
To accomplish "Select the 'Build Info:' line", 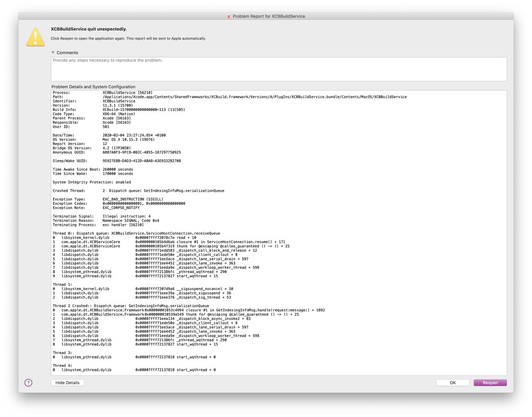I will 119,110.
